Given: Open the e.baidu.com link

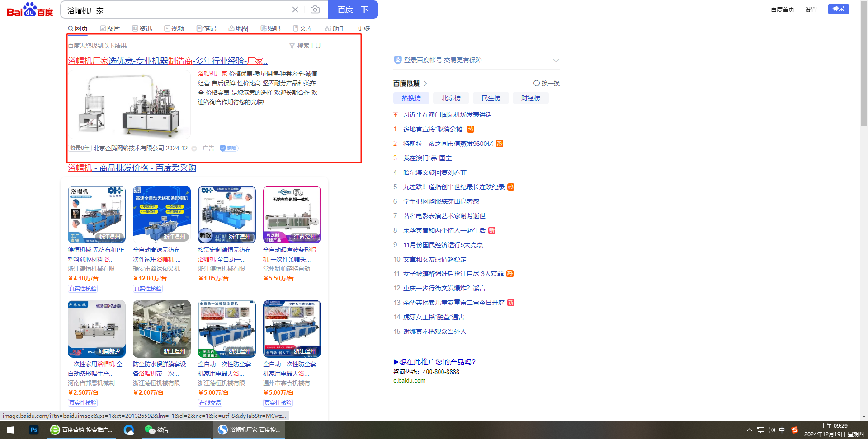Looking at the screenshot, I should coord(409,381).
